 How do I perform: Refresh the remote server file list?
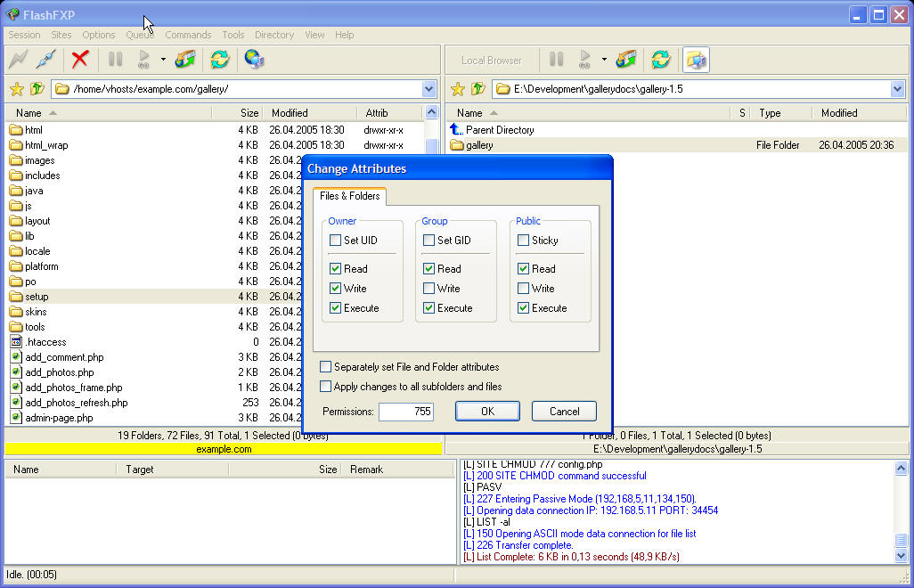tap(220, 59)
